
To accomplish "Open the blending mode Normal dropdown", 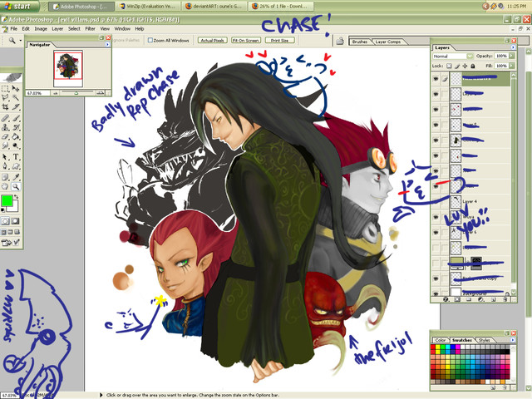I will coord(453,56).
